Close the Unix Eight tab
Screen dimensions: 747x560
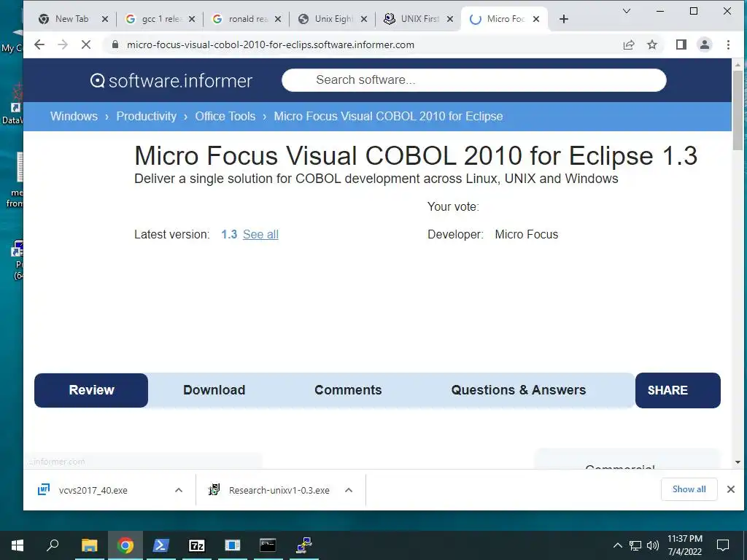point(363,19)
